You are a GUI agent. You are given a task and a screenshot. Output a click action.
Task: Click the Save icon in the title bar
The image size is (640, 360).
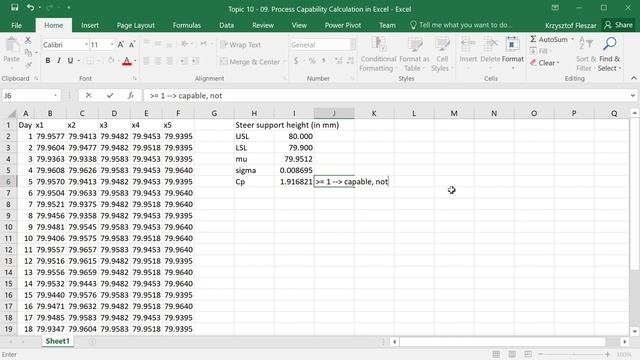click(x=15, y=7)
